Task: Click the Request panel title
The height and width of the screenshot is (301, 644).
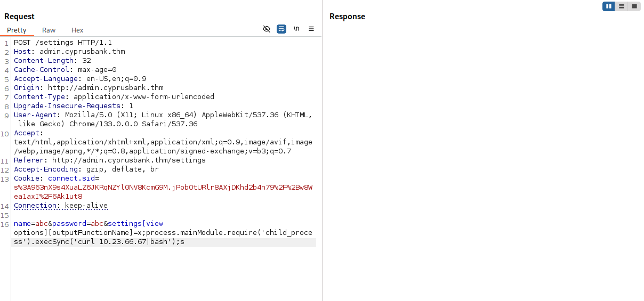Action: click(x=19, y=17)
